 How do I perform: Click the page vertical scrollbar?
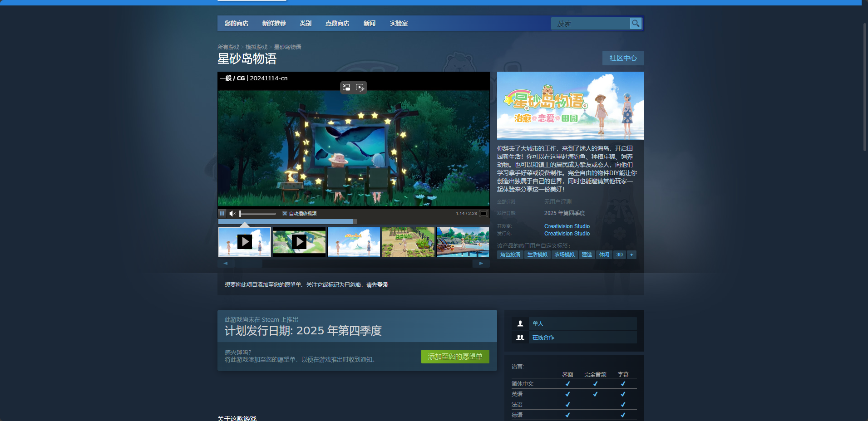click(x=865, y=86)
